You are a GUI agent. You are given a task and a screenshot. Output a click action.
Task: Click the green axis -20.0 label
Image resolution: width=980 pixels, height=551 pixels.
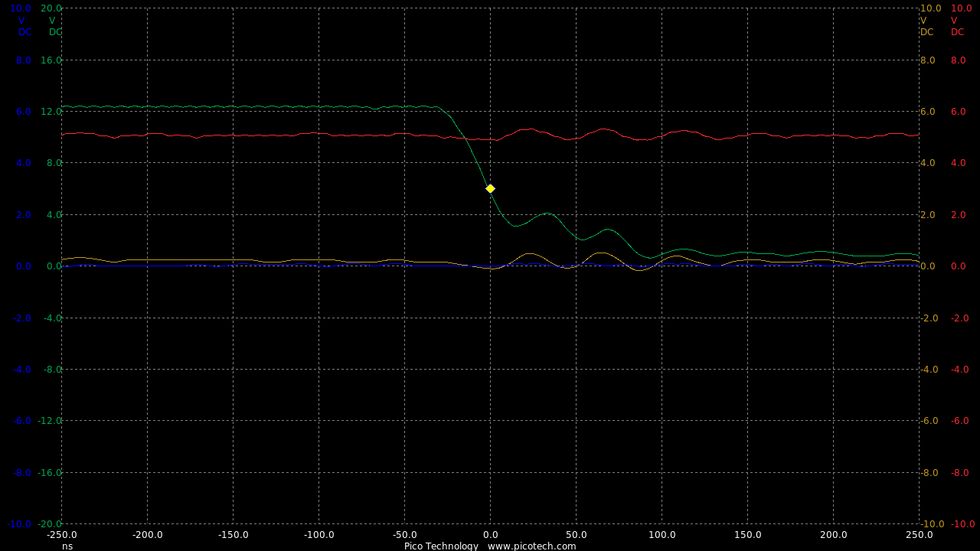(49, 523)
